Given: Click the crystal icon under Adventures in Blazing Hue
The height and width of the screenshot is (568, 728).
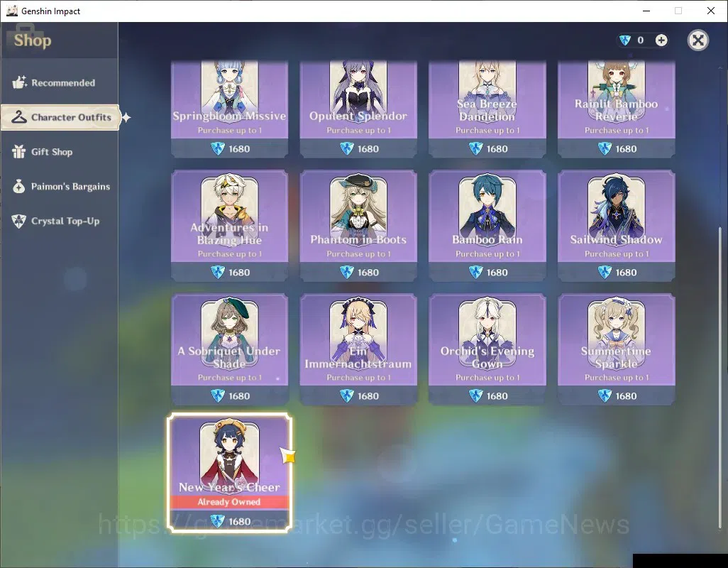Looking at the screenshot, I should 218,272.
